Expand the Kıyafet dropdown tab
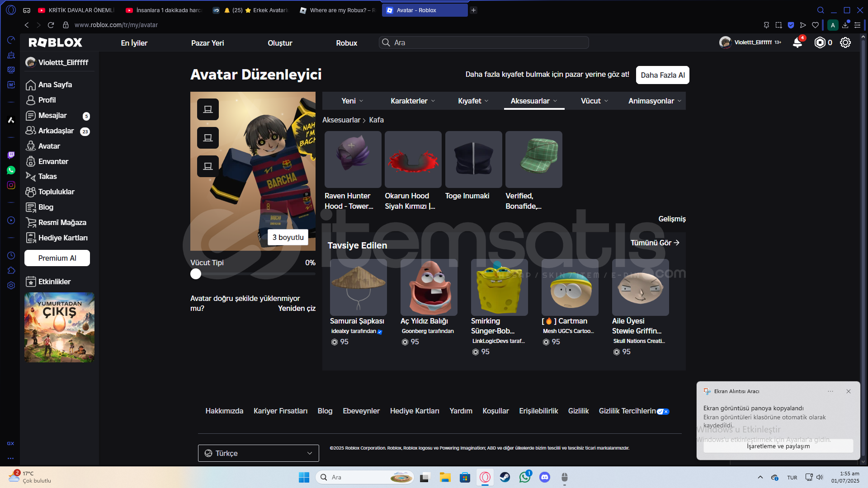 tap(473, 101)
